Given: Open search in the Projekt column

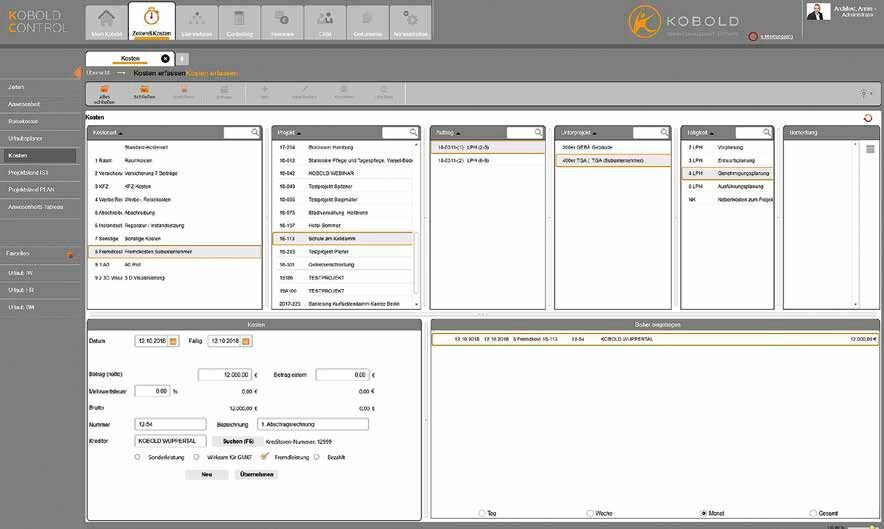Looking at the screenshot, I should click(413, 133).
